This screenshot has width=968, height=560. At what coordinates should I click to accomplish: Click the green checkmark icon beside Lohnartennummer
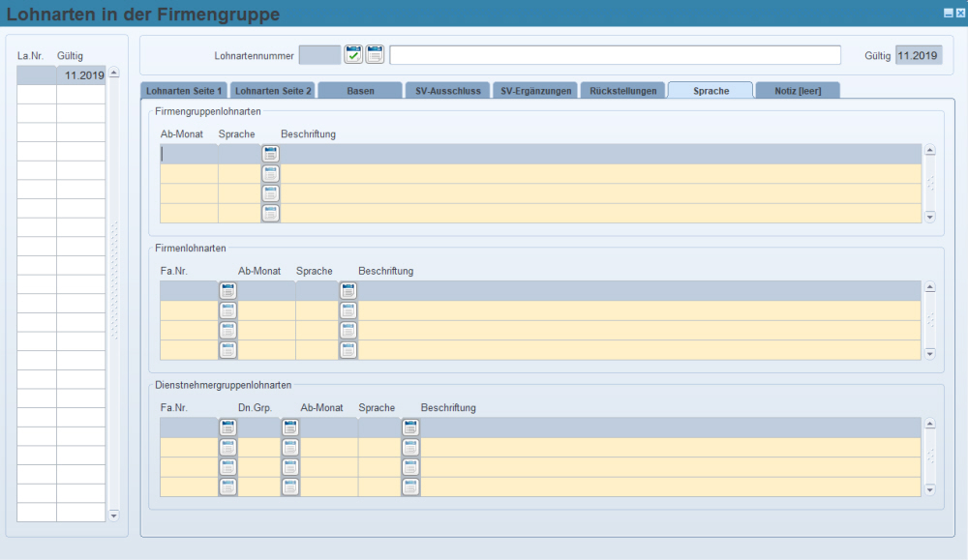point(353,54)
